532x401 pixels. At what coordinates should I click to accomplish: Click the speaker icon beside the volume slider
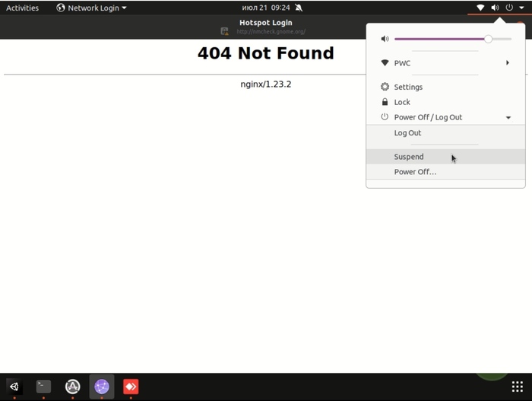(x=385, y=39)
